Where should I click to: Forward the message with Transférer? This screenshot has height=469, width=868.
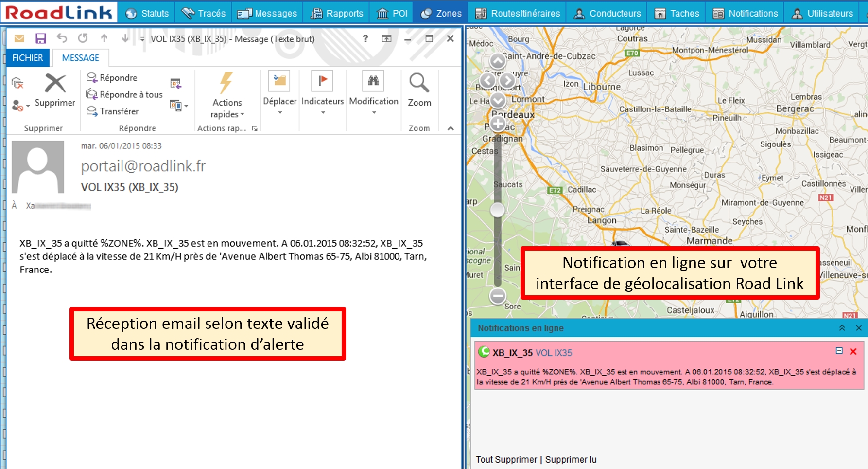(x=113, y=111)
